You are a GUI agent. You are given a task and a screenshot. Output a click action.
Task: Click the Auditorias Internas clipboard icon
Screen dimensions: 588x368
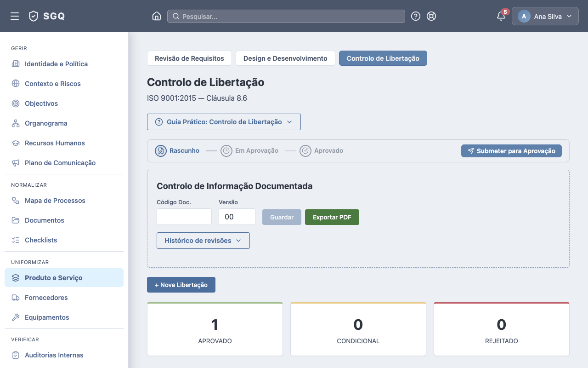(x=16, y=355)
